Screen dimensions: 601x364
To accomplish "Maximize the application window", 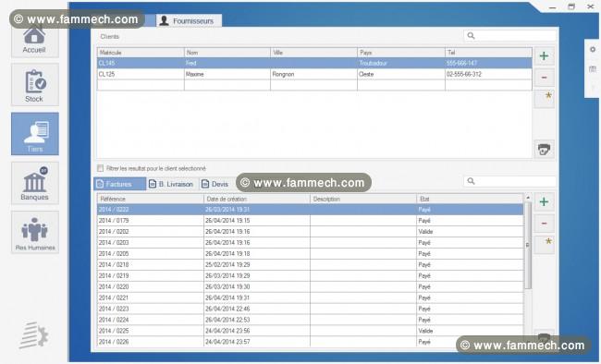I will [x=571, y=6].
